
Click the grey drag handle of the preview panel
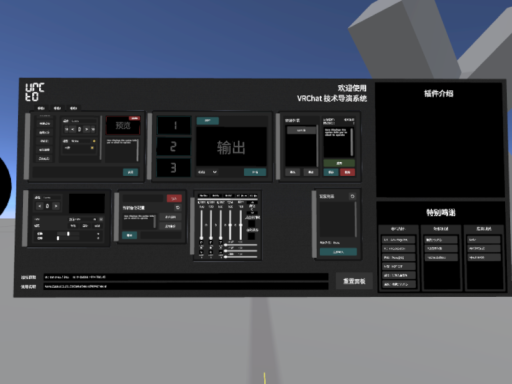point(27,147)
